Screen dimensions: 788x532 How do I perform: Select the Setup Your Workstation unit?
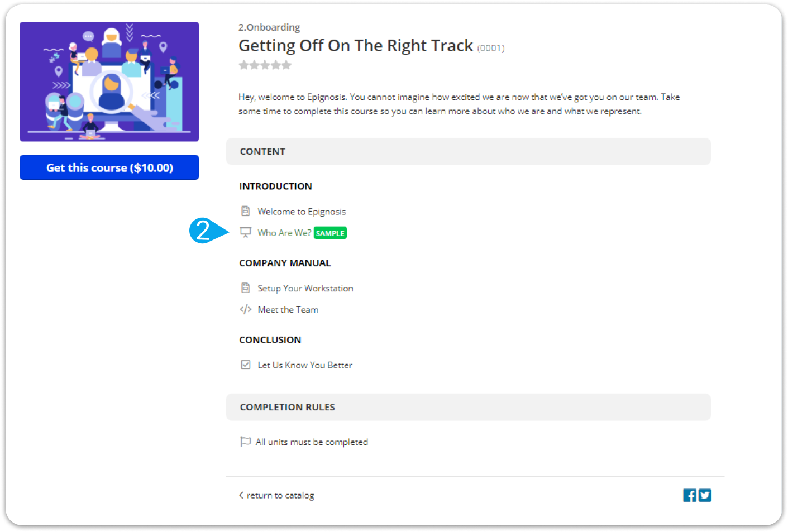pos(305,289)
